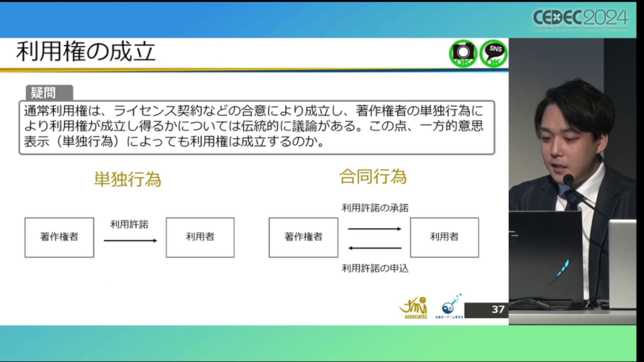Click the 利用許諾の承諾 label
Screen dimensions: 644x362
pyautogui.click(x=375, y=208)
